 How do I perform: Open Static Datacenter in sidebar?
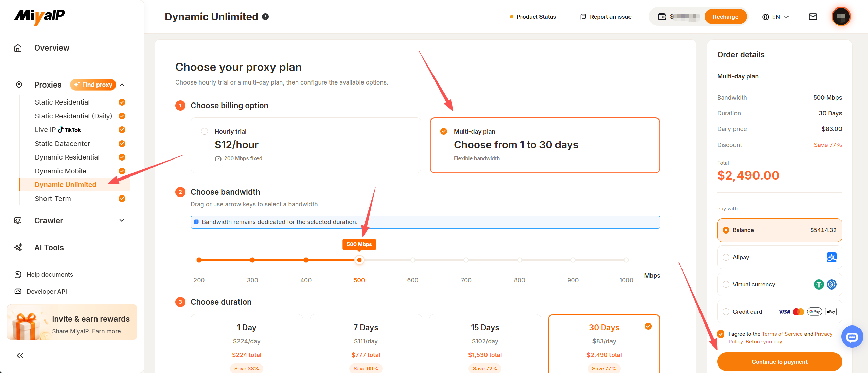pyautogui.click(x=62, y=144)
